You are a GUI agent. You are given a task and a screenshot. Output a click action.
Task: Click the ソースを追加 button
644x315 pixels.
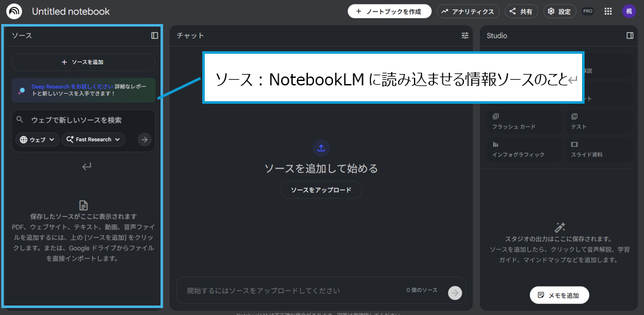coord(83,62)
